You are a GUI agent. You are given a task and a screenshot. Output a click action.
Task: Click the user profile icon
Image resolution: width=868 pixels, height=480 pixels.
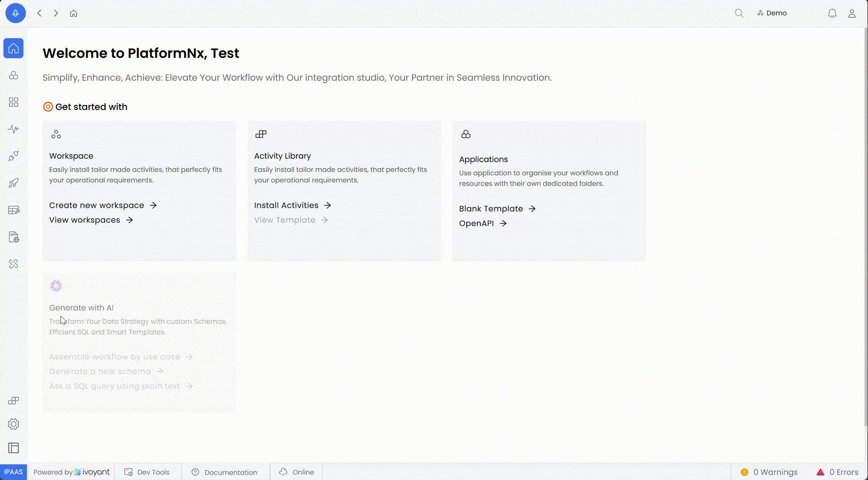pyautogui.click(x=852, y=14)
